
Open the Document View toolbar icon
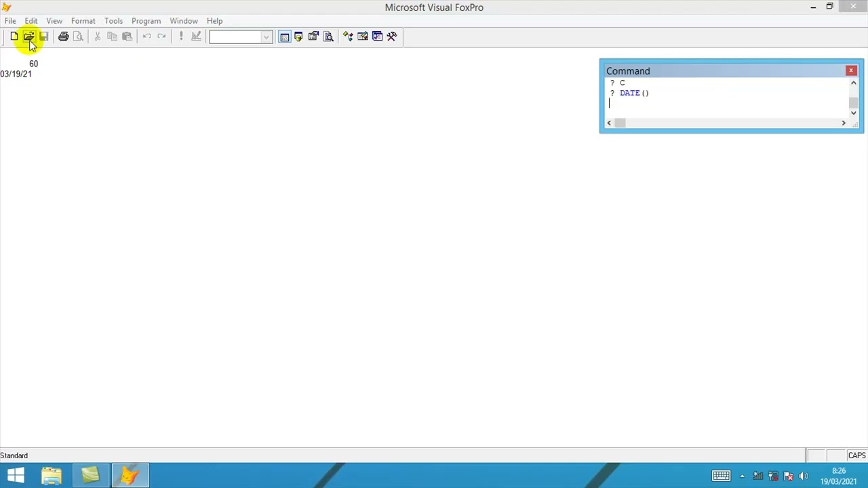[329, 37]
